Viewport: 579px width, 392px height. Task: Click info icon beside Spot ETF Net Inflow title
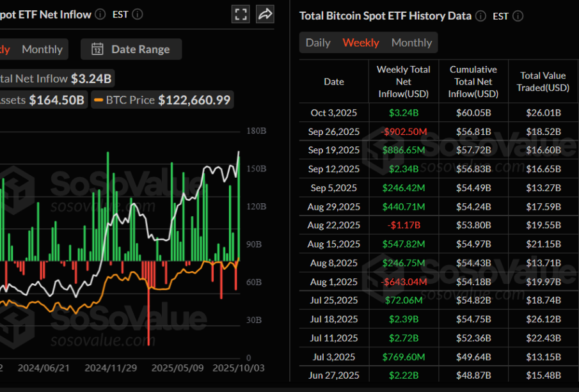point(101,14)
